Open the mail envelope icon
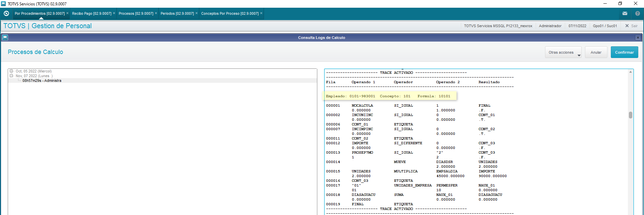Image resolution: width=644 pixels, height=215 pixels. [625, 13]
